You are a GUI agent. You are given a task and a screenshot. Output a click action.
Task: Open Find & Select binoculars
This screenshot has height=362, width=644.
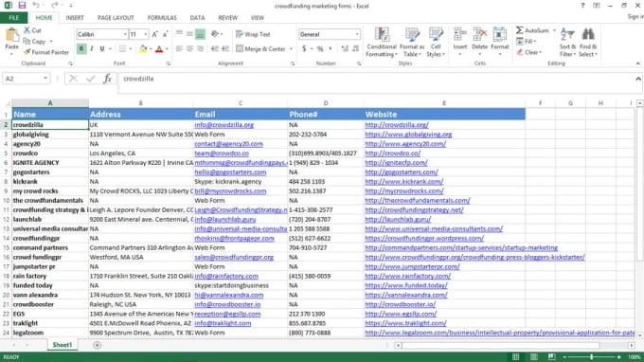click(588, 42)
